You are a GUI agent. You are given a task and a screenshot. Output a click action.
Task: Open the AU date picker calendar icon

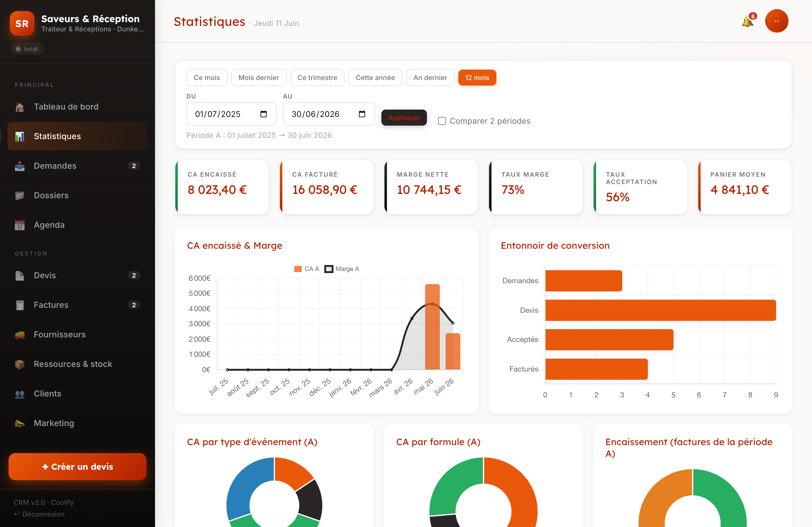(362, 114)
